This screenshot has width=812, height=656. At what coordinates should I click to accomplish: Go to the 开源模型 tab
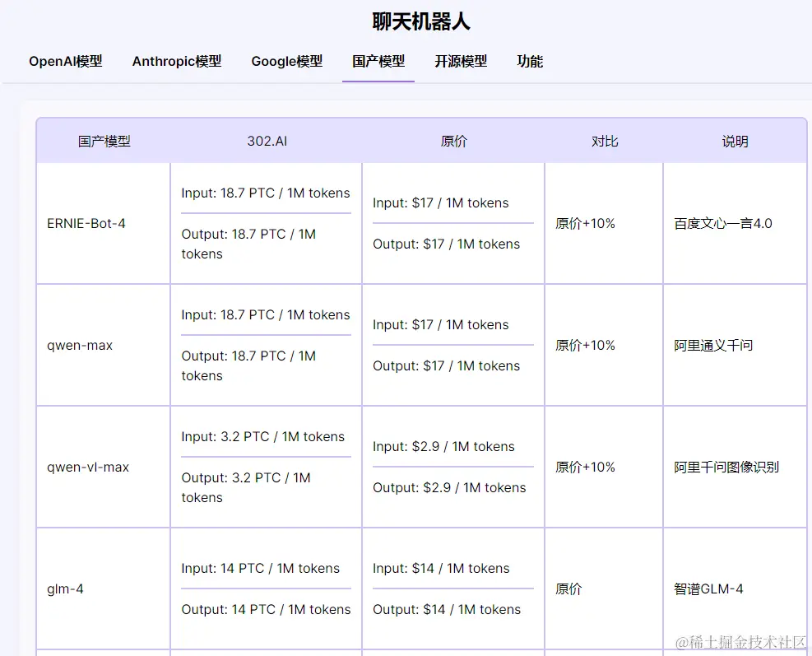[x=461, y=61]
